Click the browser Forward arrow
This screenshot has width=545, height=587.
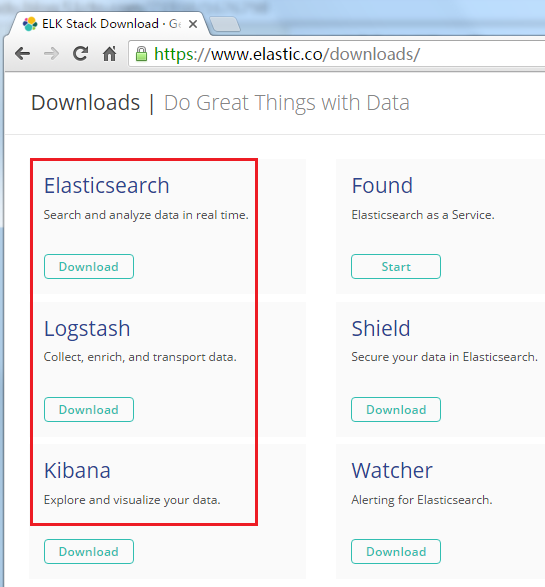tap(51, 54)
